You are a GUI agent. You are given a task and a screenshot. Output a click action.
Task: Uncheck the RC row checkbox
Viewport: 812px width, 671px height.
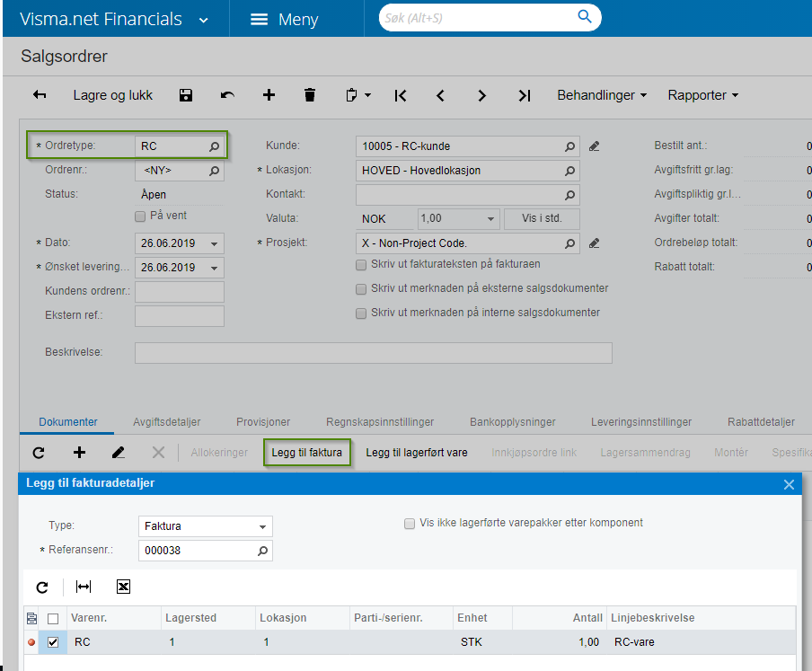click(x=53, y=642)
